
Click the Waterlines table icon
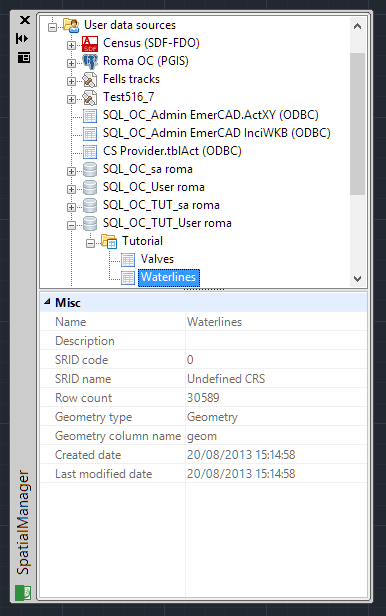pos(128,278)
